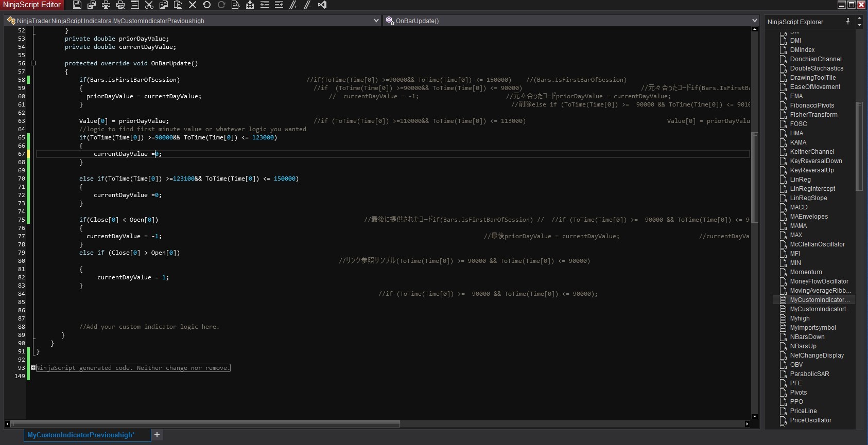868x445 pixels.
Task: Comment selected lines with the comment icon
Action: (x=293, y=5)
